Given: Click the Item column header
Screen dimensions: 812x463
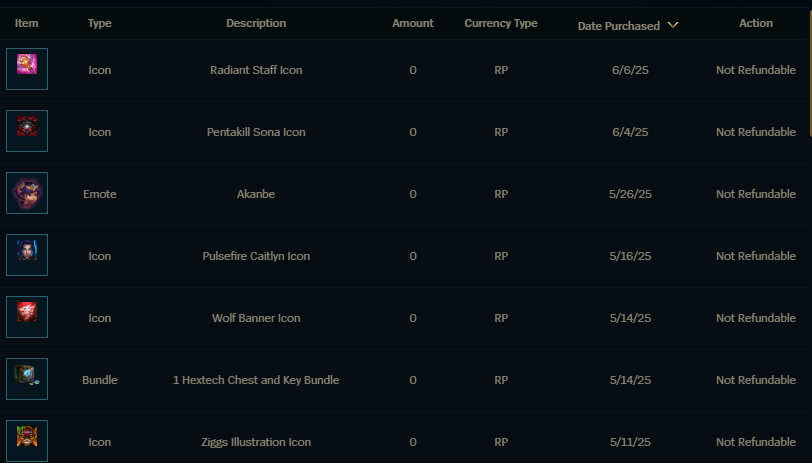Looking at the screenshot, I should pyautogui.click(x=26, y=23).
